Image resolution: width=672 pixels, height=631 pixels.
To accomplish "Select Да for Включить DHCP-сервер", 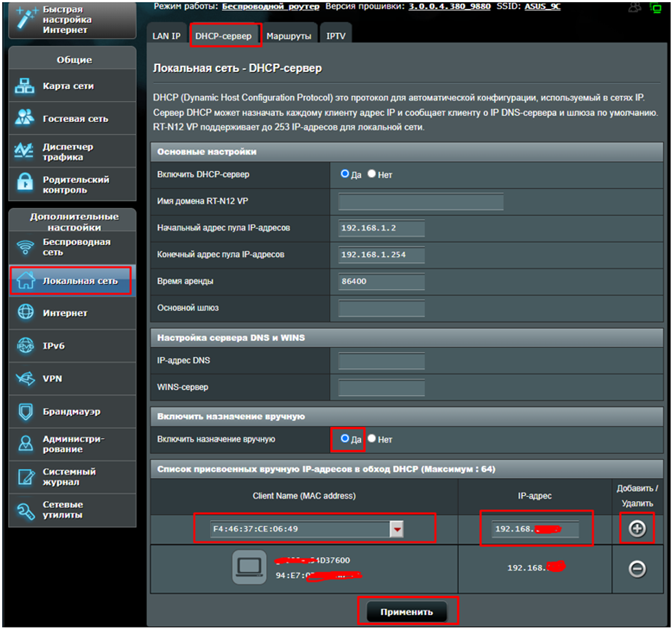I will [x=344, y=174].
